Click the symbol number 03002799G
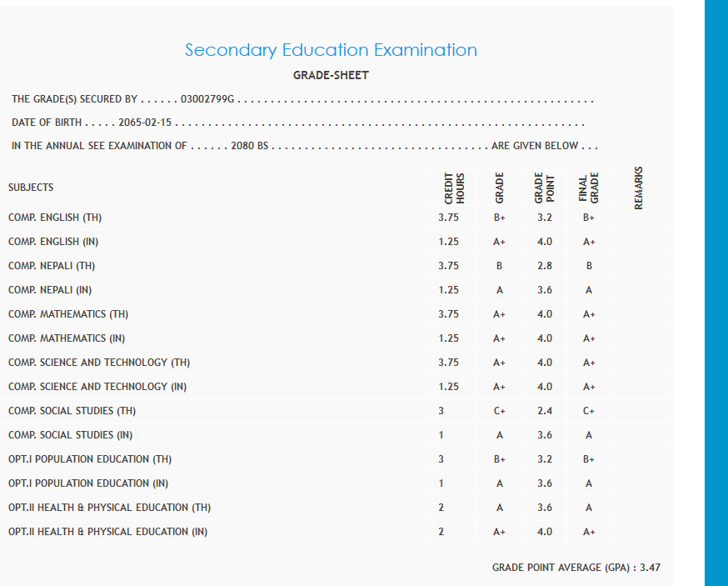This screenshot has height=586, width=728. 208,99
